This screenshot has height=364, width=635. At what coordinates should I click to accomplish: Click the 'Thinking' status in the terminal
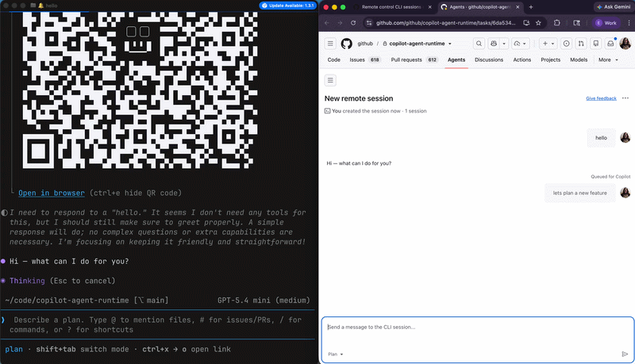(27, 281)
